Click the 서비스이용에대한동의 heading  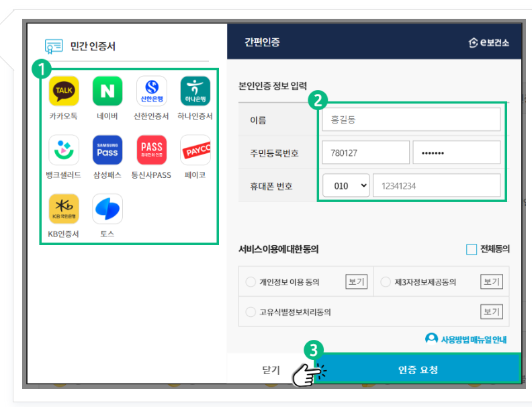point(279,249)
